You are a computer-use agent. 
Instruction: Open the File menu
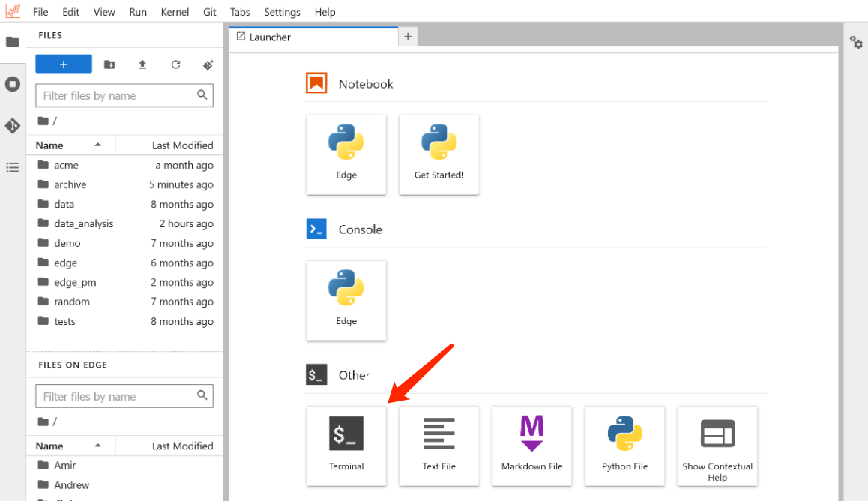40,12
